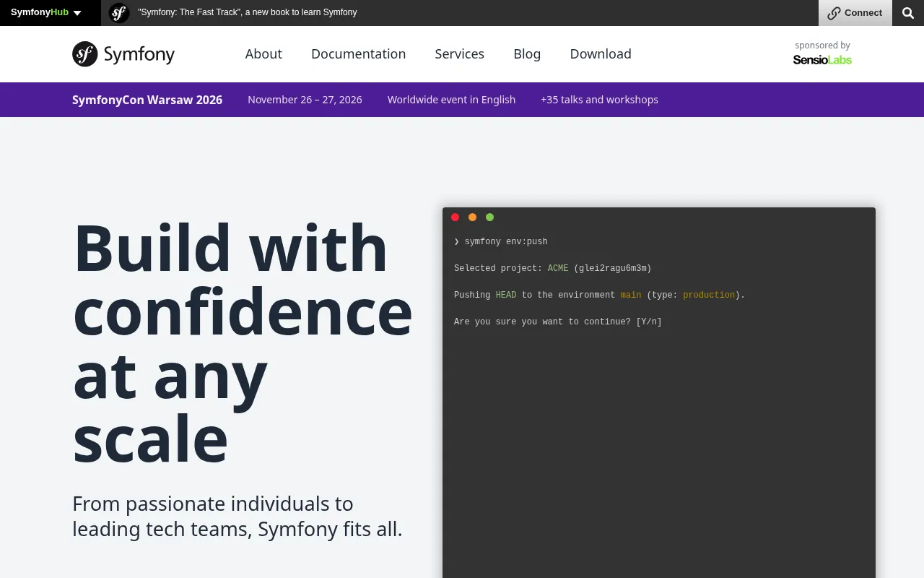Click "Worldwide event in English" text

tap(451, 100)
